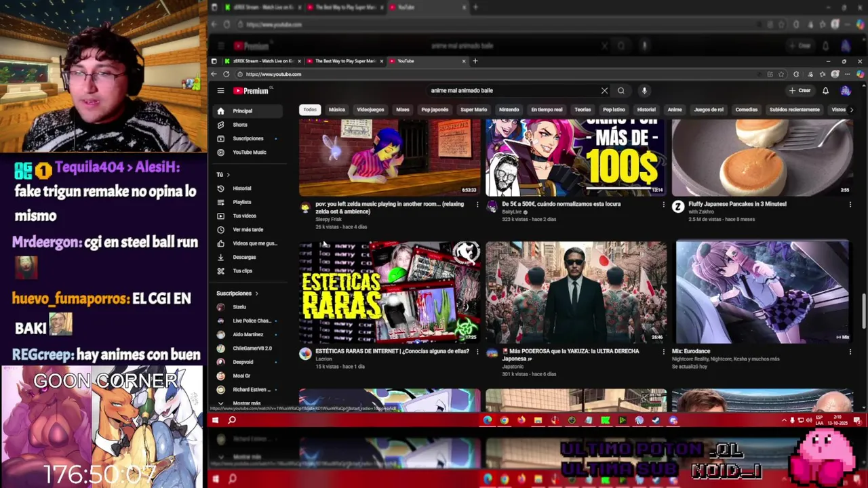Image resolution: width=868 pixels, height=488 pixels.
Task: Expand the Tú section chevron
Action: [x=228, y=174]
